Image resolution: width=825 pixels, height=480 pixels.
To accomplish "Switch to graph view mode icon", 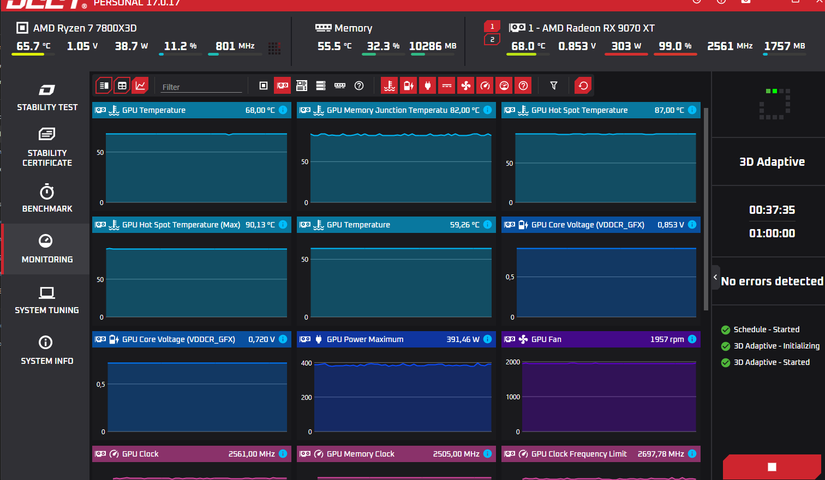I will (140, 86).
